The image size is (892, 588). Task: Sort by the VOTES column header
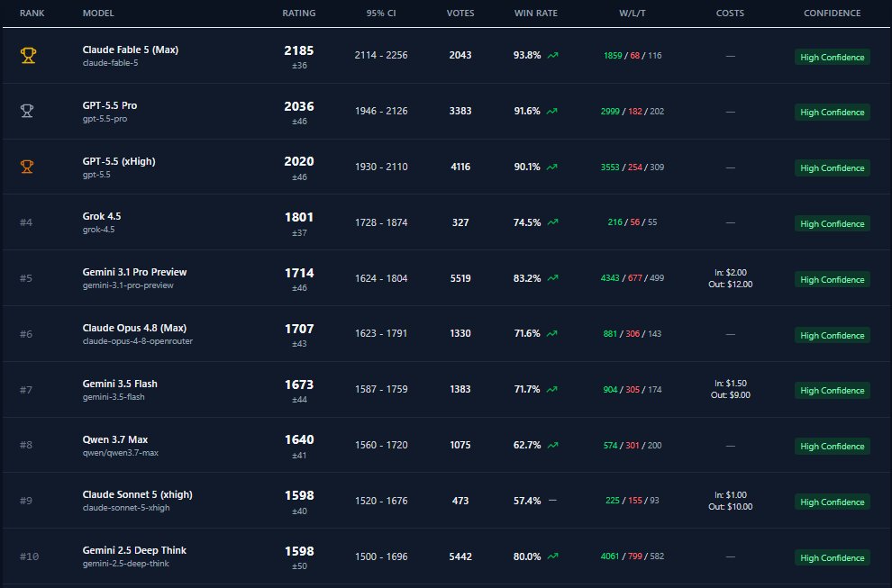pyautogui.click(x=460, y=14)
